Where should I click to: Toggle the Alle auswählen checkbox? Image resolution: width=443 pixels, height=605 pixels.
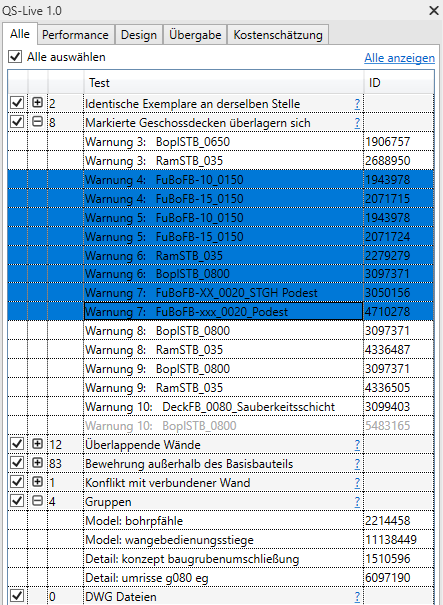[15, 57]
